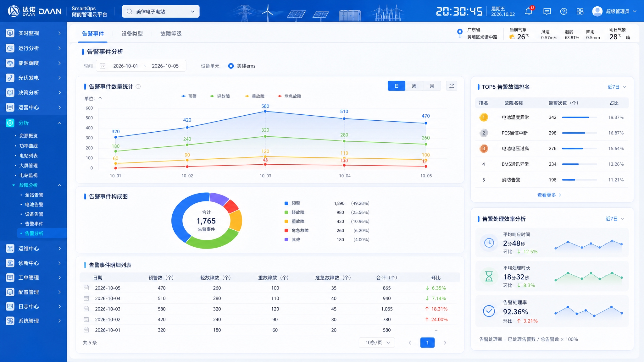The image size is (644, 362).
Task: Switch to the 故障等级 tab
Action: [x=171, y=34]
